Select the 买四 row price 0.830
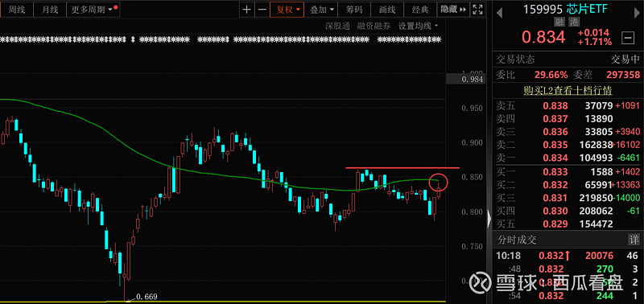 555,211
